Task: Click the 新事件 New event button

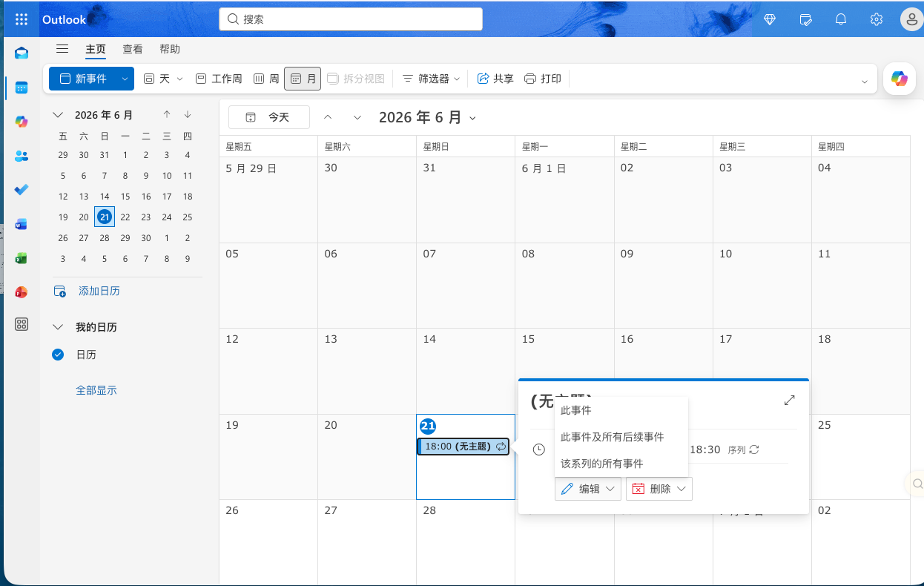Action: 83,79
